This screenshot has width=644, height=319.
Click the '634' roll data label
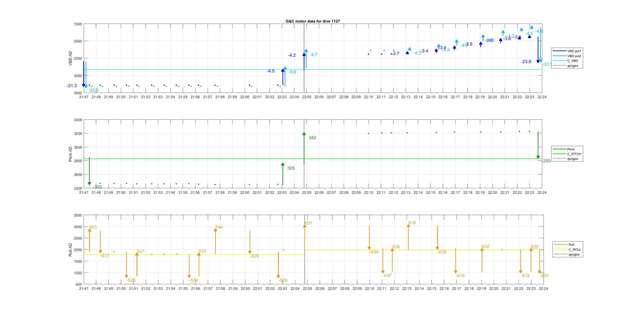pos(396,247)
